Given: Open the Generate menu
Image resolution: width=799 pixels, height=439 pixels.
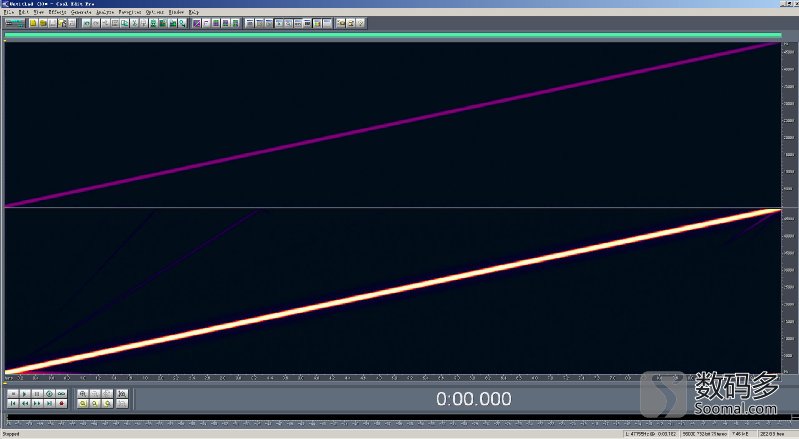Looking at the screenshot, I should 81,12.
